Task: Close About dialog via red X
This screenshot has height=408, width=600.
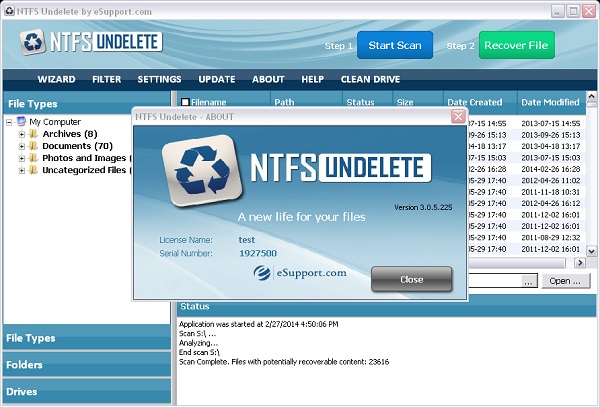Action: 458,116
